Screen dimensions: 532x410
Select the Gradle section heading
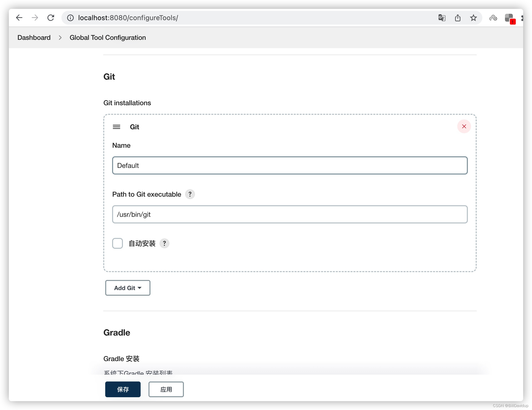coord(117,333)
